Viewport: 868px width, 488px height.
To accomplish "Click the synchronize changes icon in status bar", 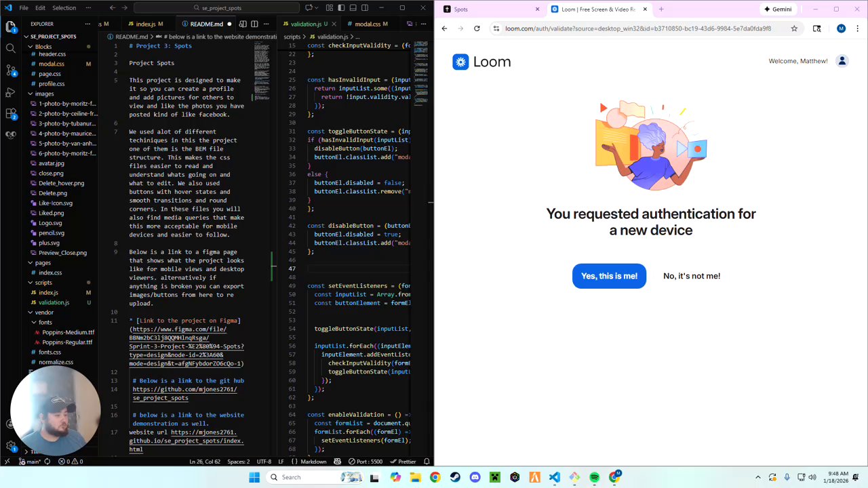I will point(48,462).
